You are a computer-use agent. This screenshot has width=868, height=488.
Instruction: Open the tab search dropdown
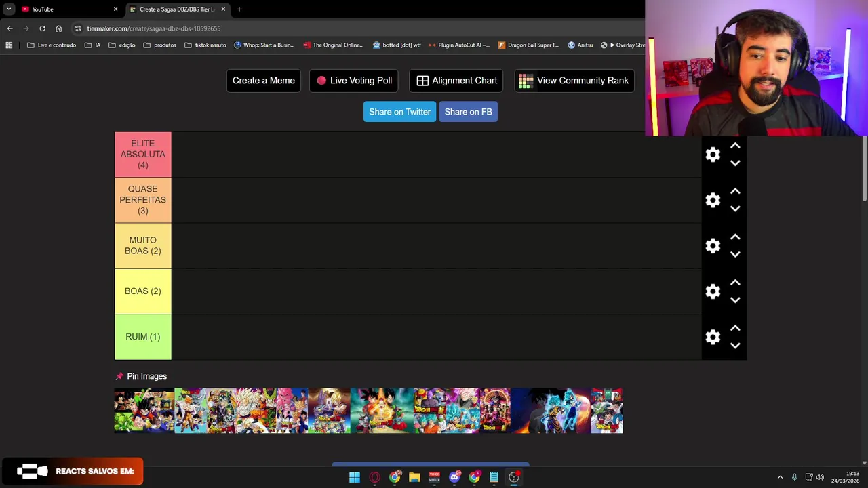point(9,9)
